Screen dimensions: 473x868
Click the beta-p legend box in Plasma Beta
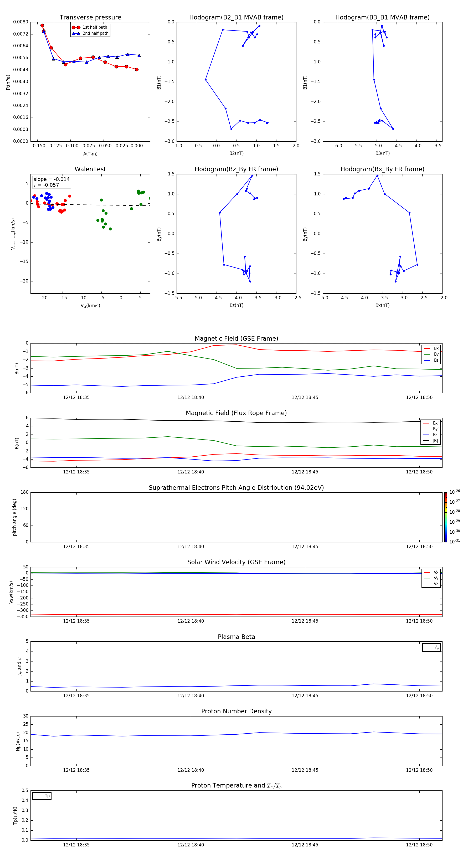tap(431, 647)
